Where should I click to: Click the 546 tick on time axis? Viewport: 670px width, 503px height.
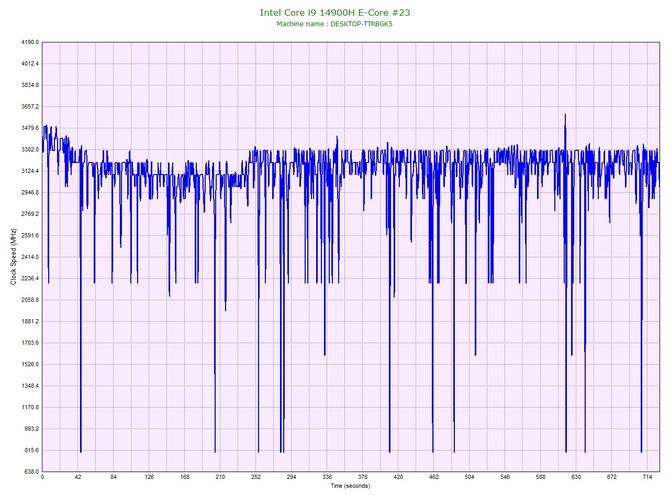pyautogui.click(x=505, y=477)
